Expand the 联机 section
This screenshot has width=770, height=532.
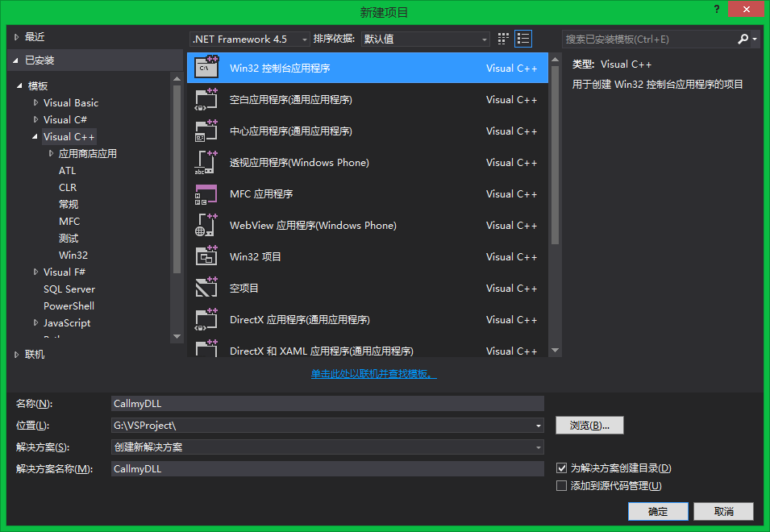(x=17, y=355)
